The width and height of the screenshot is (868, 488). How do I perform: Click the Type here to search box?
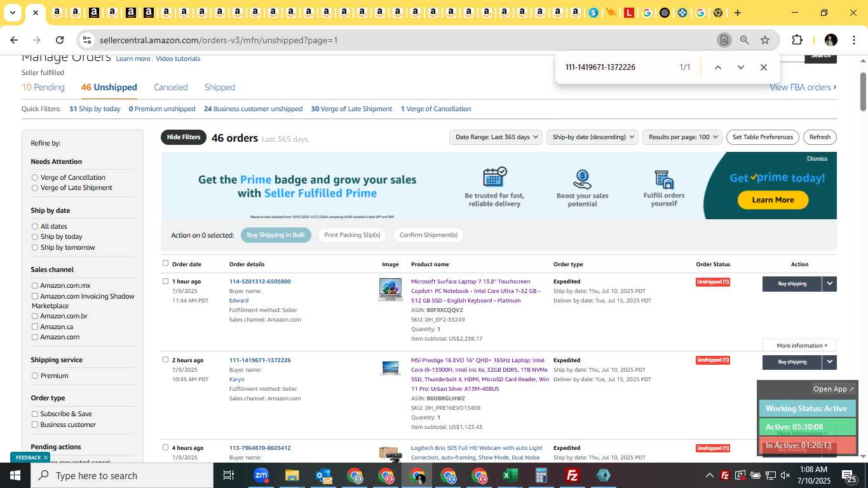122,475
